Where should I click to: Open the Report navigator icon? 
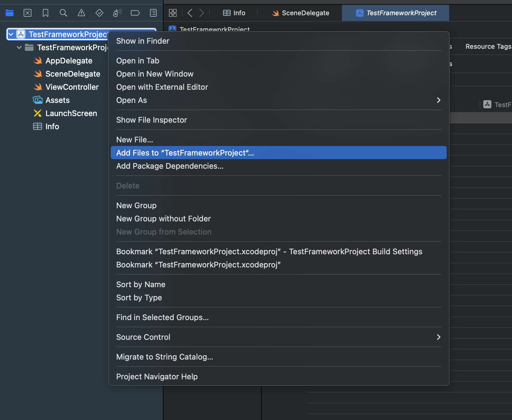click(153, 13)
